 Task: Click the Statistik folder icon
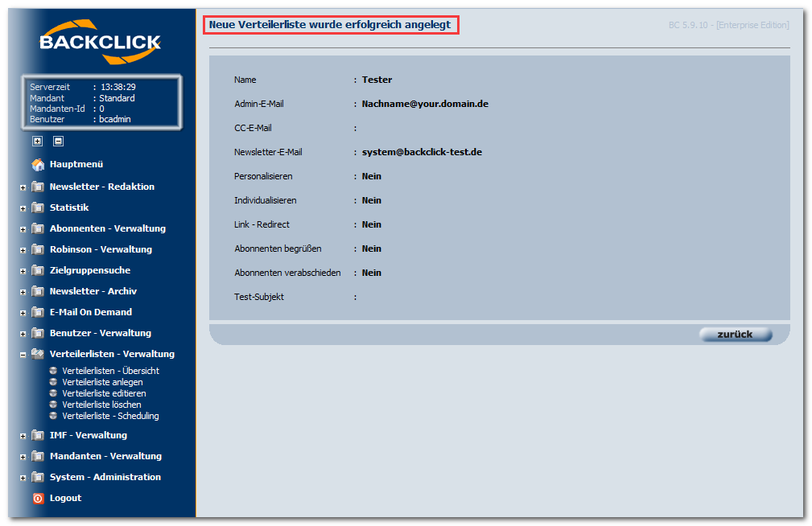(x=38, y=208)
